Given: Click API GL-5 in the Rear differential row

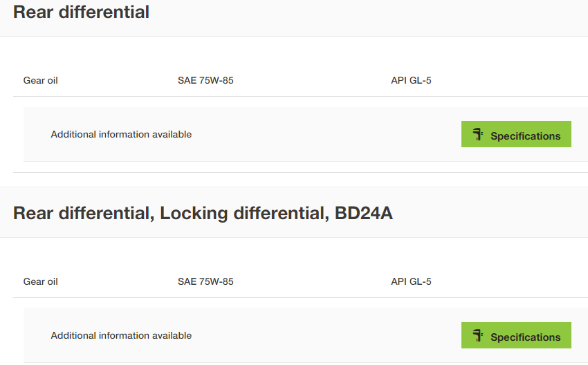Looking at the screenshot, I should (x=411, y=81).
